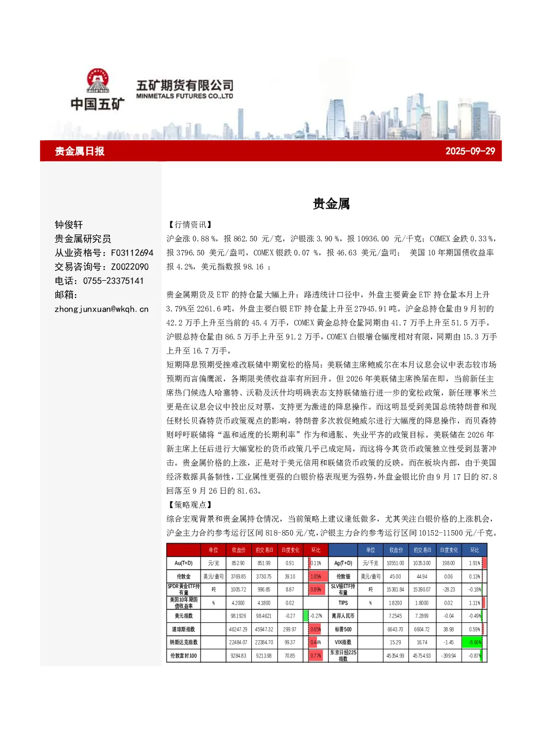Click the 东京日经225 value 45354.99
This screenshot has height=756, width=535.
point(395,656)
